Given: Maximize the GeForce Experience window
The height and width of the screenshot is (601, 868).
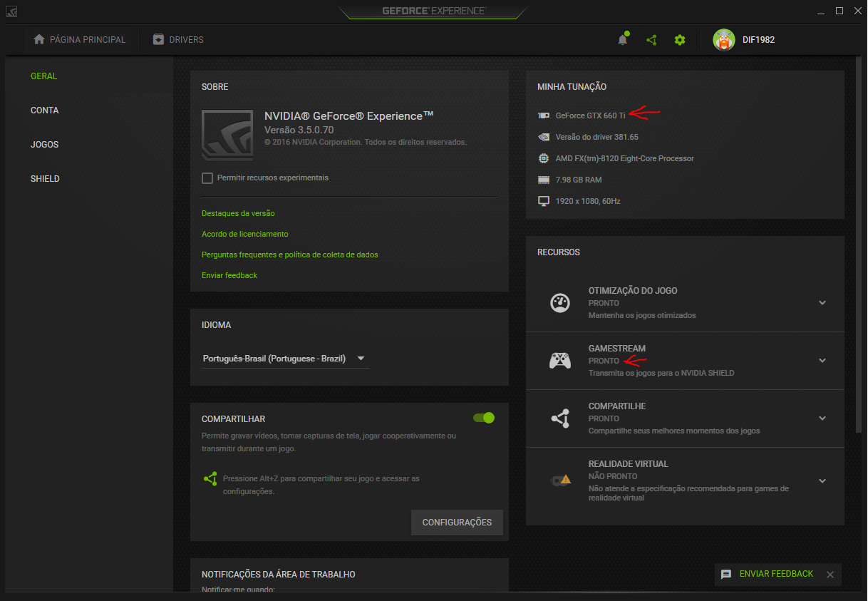Looking at the screenshot, I should click(x=839, y=11).
